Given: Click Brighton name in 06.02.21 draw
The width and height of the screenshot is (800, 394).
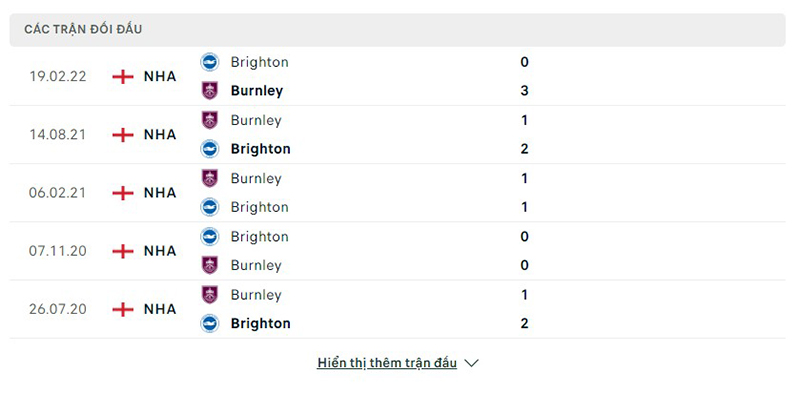Looking at the screenshot, I should (x=260, y=207).
